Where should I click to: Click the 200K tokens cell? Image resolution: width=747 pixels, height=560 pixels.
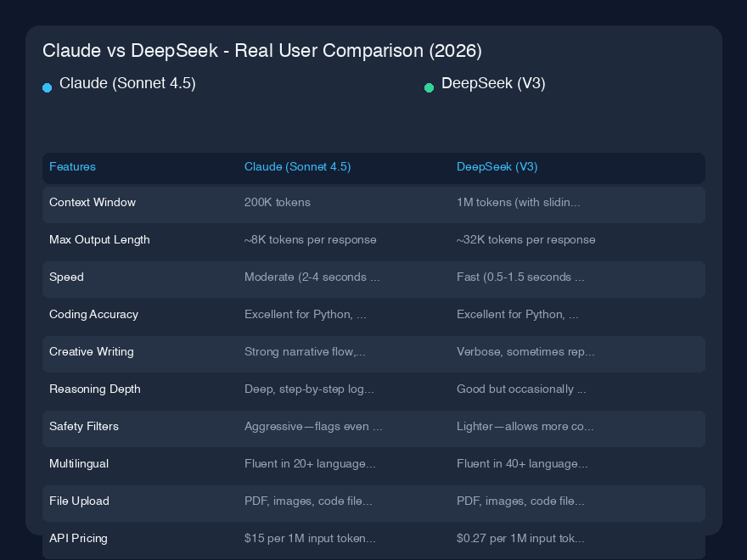(x=278, y=203)
